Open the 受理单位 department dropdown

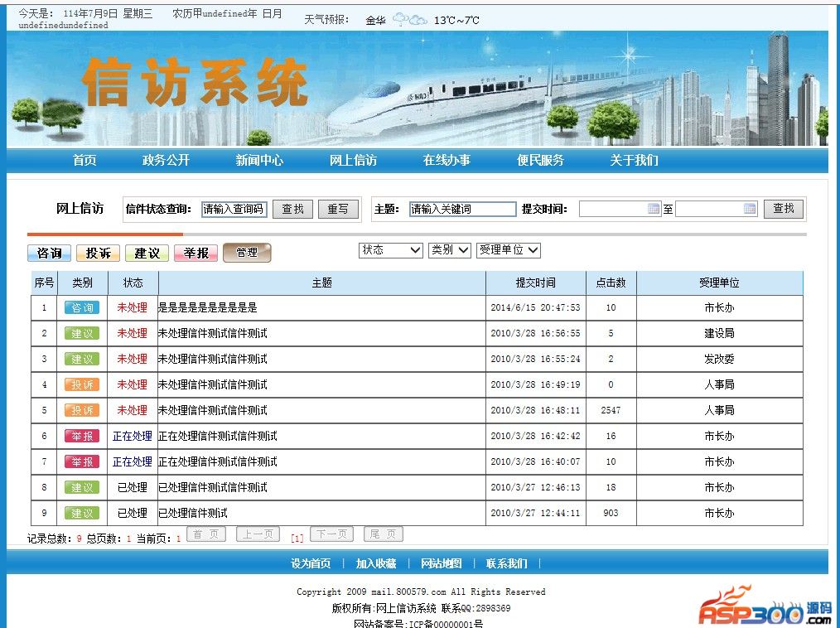(509, 250)
